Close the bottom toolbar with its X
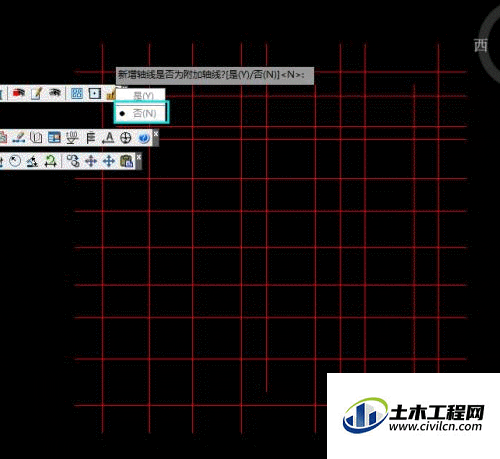The height and width of the screenshot is (459, 500). pyautogui.click(x=139, y=157)
